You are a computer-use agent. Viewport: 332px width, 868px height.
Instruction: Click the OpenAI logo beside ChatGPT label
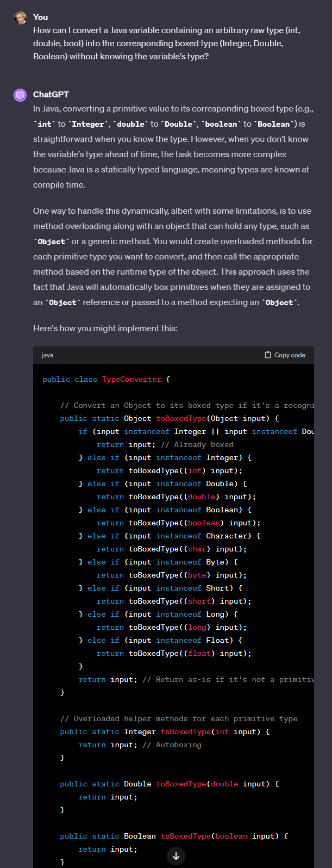(x=21, y=94)
